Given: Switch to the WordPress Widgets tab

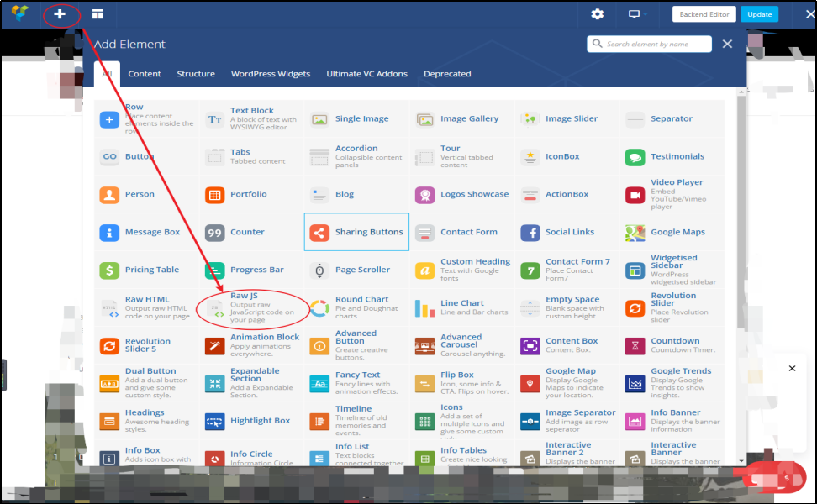Looking at the screenshot, I should (x=271, y=74).
